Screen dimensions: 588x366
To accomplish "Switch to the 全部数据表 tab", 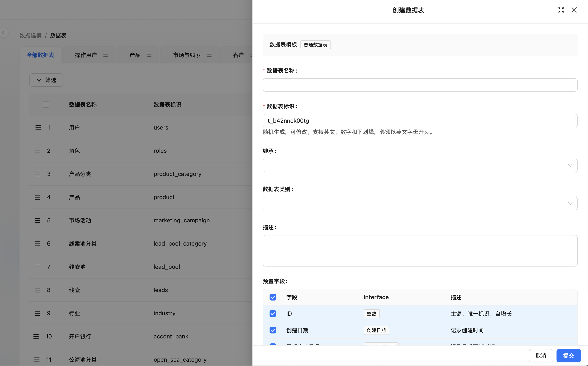I will pyautogui.click(x=40, y=55).
